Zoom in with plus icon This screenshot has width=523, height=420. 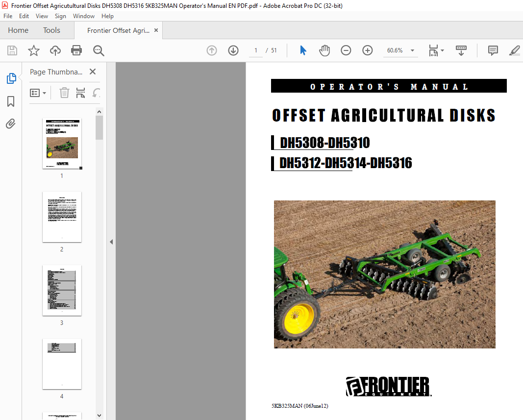tap(368, 50)
